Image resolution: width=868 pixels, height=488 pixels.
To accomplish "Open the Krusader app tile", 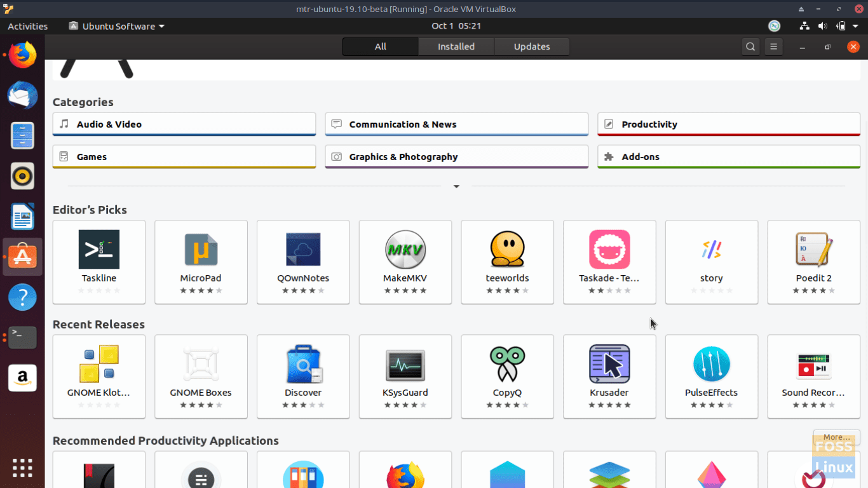I will click(x=609, y=376).
